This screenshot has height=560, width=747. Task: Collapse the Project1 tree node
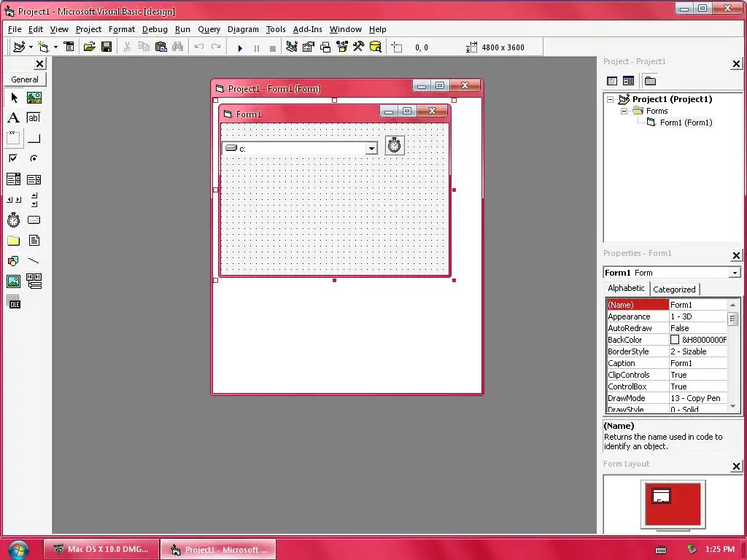(611, 99)
